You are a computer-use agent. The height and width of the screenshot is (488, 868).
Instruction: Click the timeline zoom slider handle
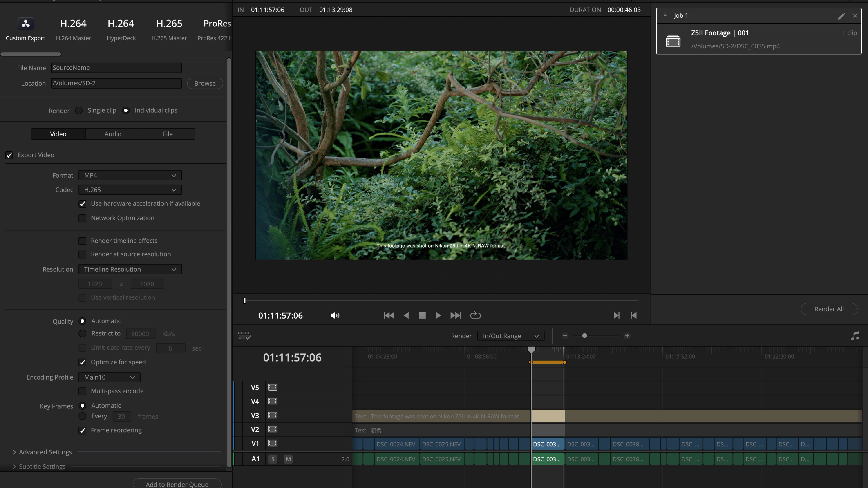click(x=585, y=336)
